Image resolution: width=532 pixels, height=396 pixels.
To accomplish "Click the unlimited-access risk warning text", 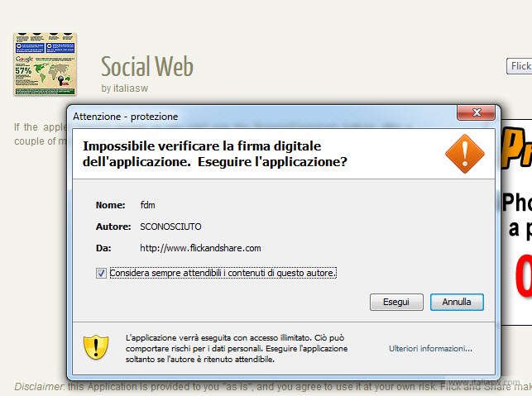I will tap(237, 348).
